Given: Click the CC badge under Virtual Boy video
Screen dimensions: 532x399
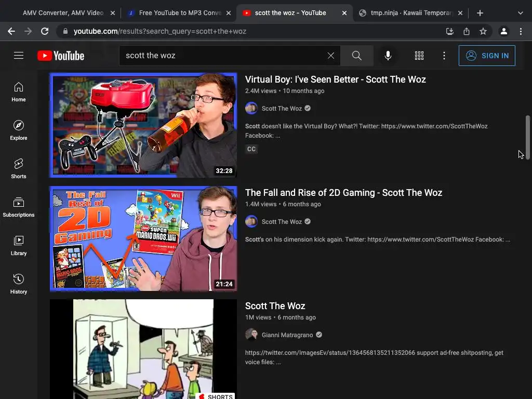Looking at the screenshot, I should 251,149.
